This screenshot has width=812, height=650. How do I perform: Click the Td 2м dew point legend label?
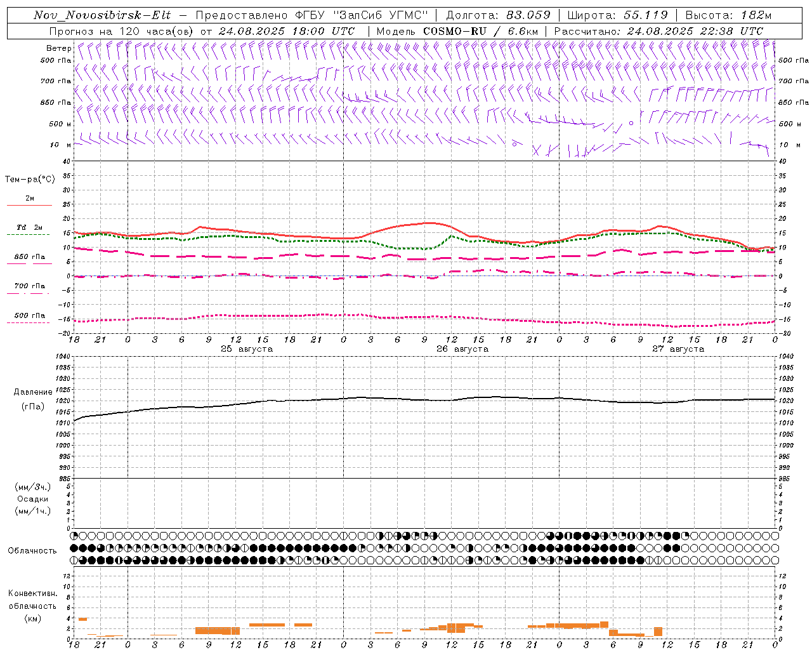(x=29, y=227)
